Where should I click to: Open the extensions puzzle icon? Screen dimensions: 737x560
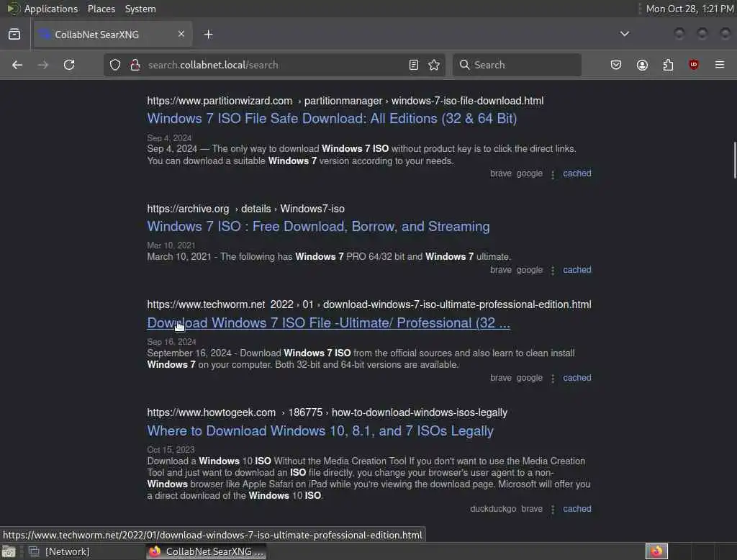668,65
